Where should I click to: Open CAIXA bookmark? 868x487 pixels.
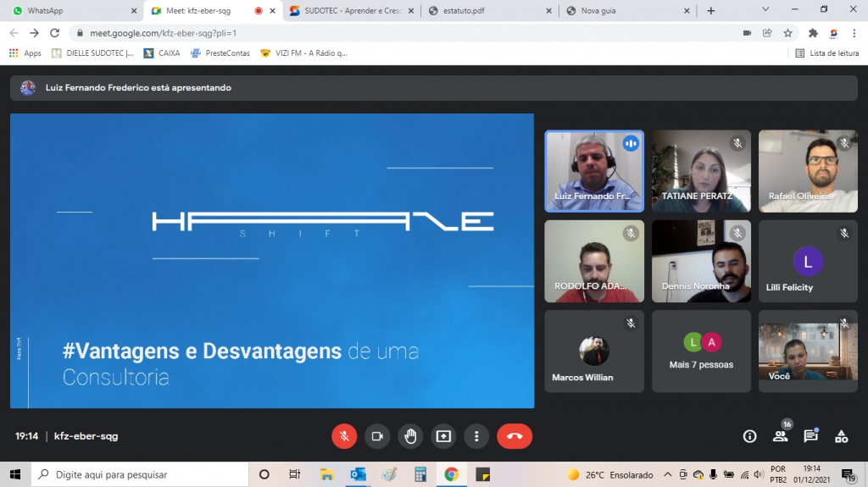point(162,53)
